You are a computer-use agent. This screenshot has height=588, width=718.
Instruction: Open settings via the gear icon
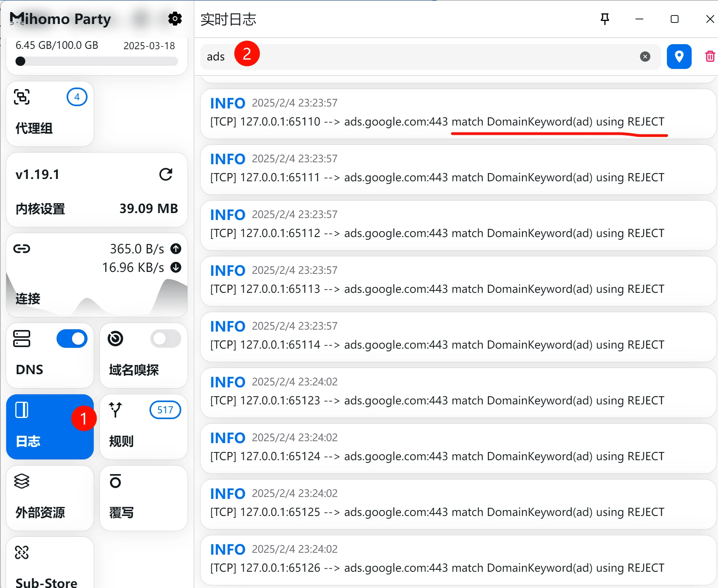click(x=175, y=19)
